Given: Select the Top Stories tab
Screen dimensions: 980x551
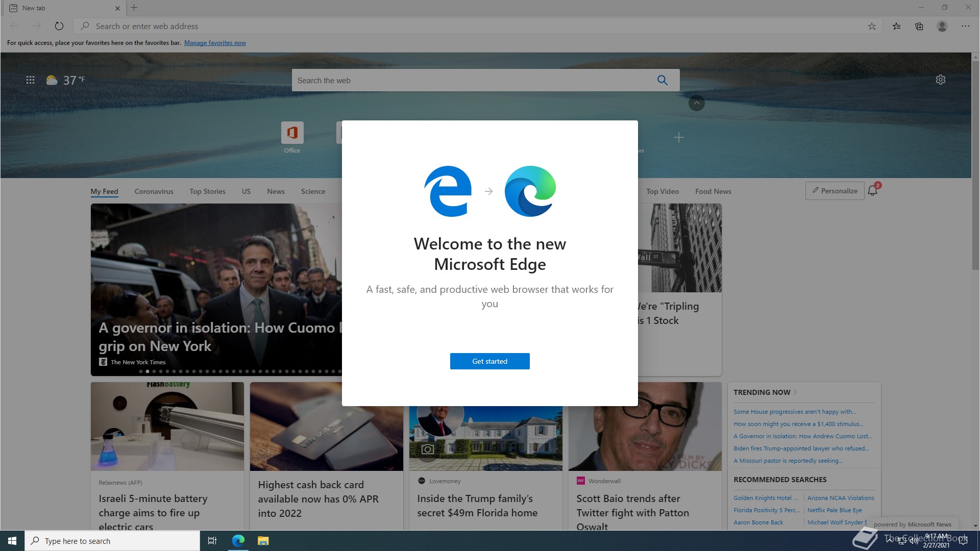Looking at the screenshot, I should pyautogui.click(x=207, y=191).
